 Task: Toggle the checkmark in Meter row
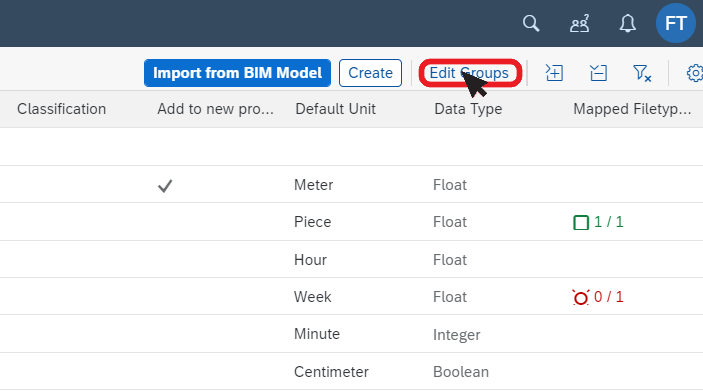click(165, 185)
